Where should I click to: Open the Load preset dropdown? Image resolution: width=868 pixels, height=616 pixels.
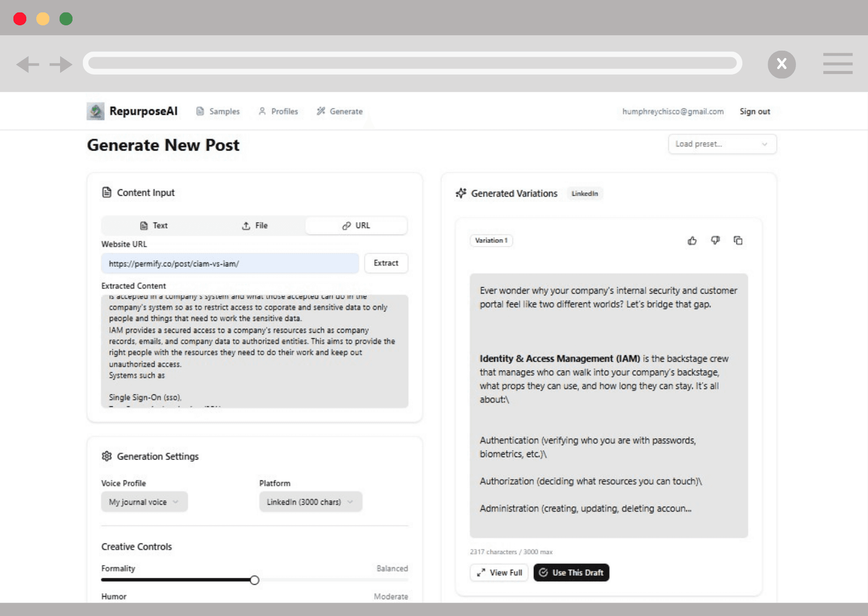click(x=722, y=144)
